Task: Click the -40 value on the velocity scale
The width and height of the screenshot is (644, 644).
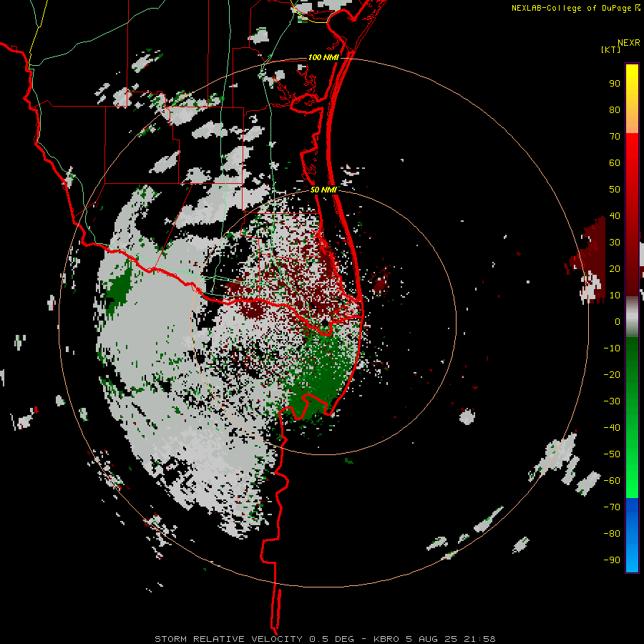Action: [612, 428]
